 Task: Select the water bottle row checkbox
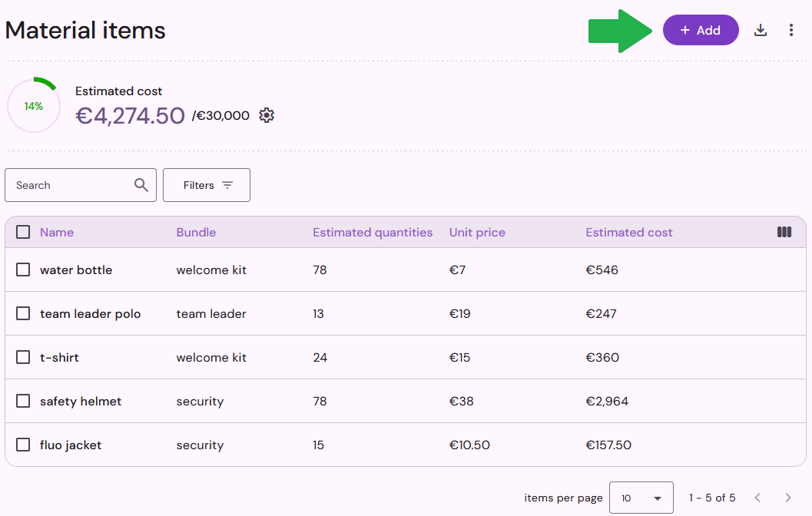pyautogui.click(x=23, y=270)
